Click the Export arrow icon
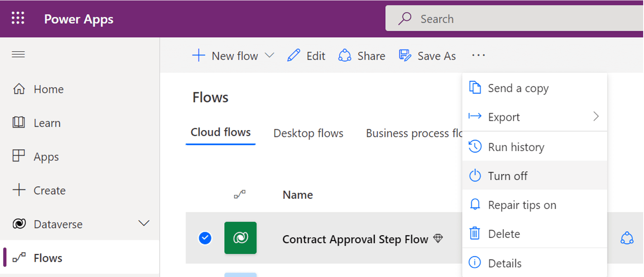This screenshot has height=277, width=644. coord(475,116)
